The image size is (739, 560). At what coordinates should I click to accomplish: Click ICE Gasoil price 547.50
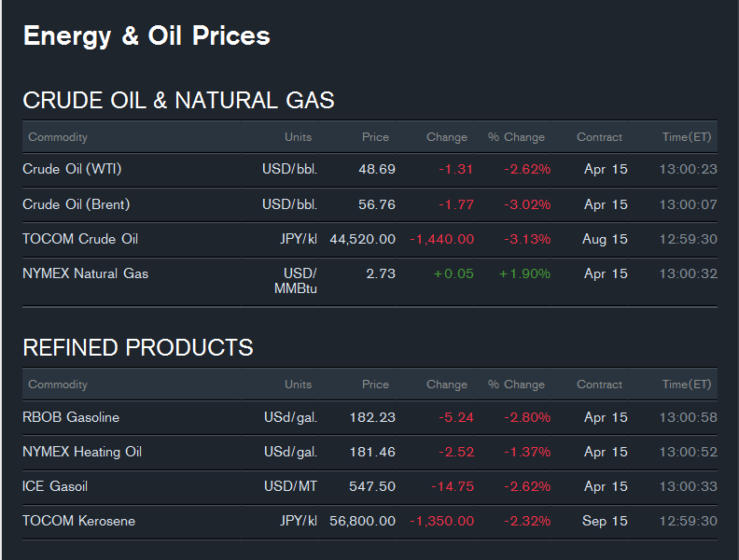pyautogui.click(x=372, y=486)
